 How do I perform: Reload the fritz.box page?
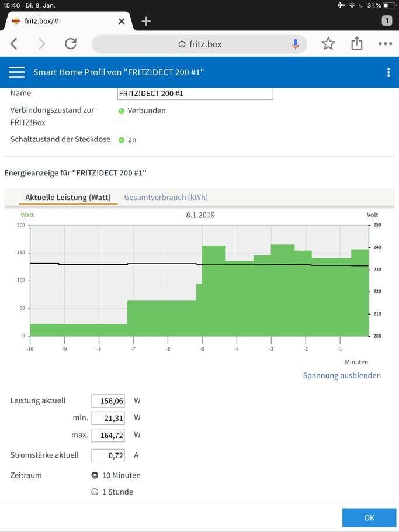point(71,44)
